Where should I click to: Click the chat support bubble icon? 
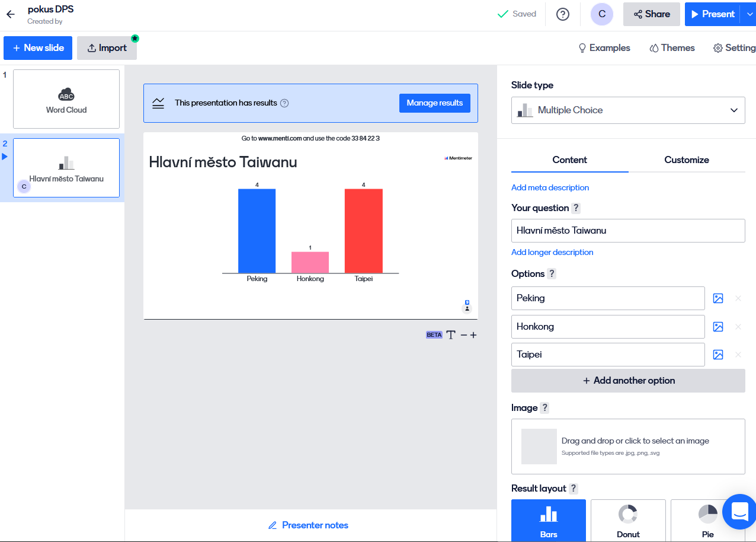[x=740, y=511]
